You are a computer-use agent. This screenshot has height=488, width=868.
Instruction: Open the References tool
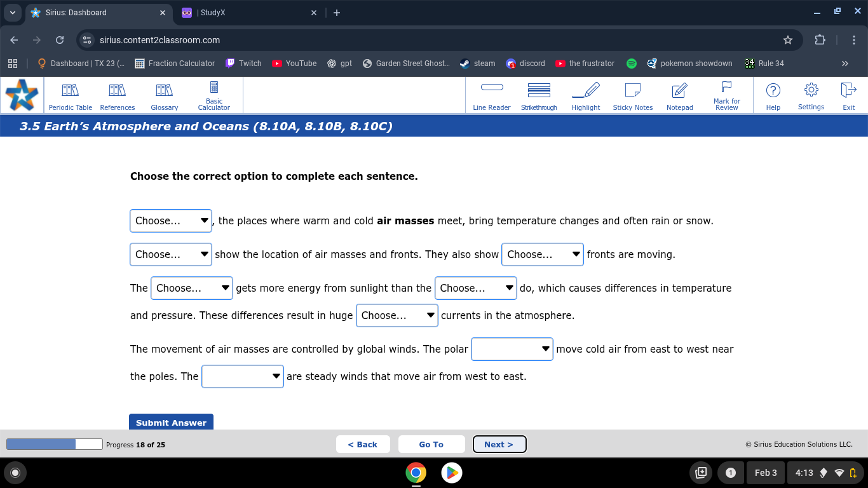[x=118, y=96]
